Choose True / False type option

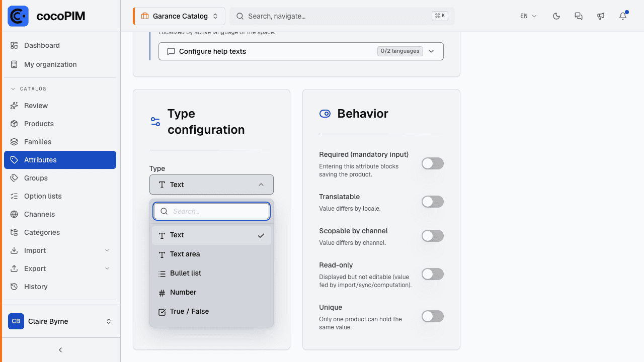(x=211, y=312)
